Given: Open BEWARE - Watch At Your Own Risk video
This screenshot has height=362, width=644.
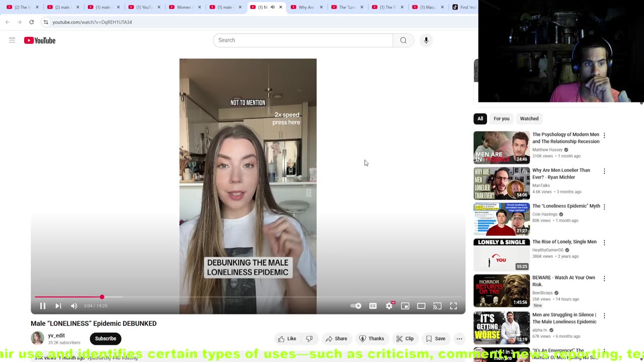Looking at the screenshot, I should point(563,281).
